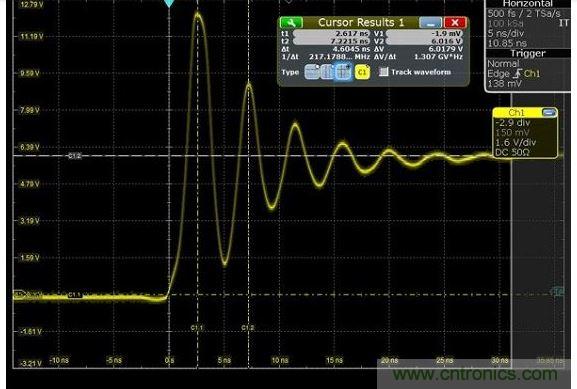Close the Cursor Results 1 dialog
The height and width of the screenshot is (389, 577).
(x=455, y=23)
